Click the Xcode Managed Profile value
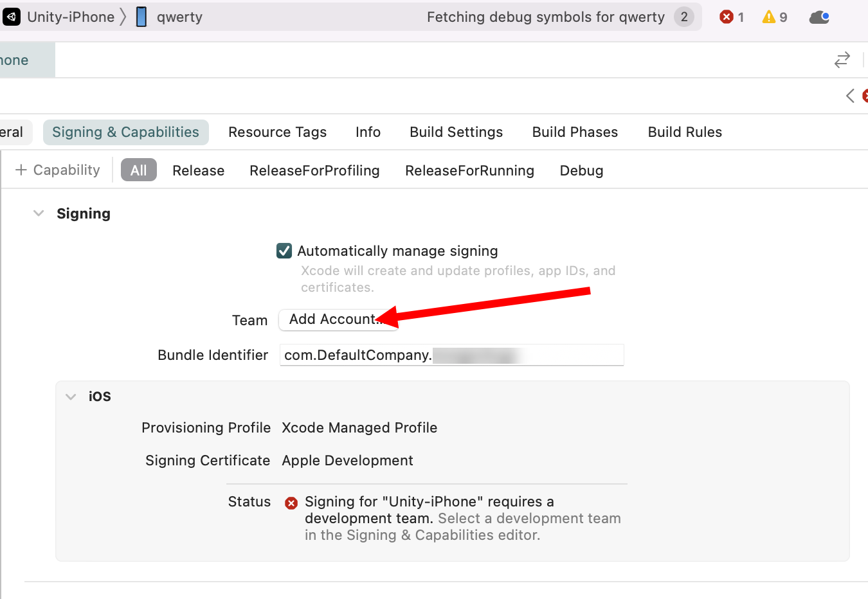Screen dimensions: 868x599 pos(359,427)
